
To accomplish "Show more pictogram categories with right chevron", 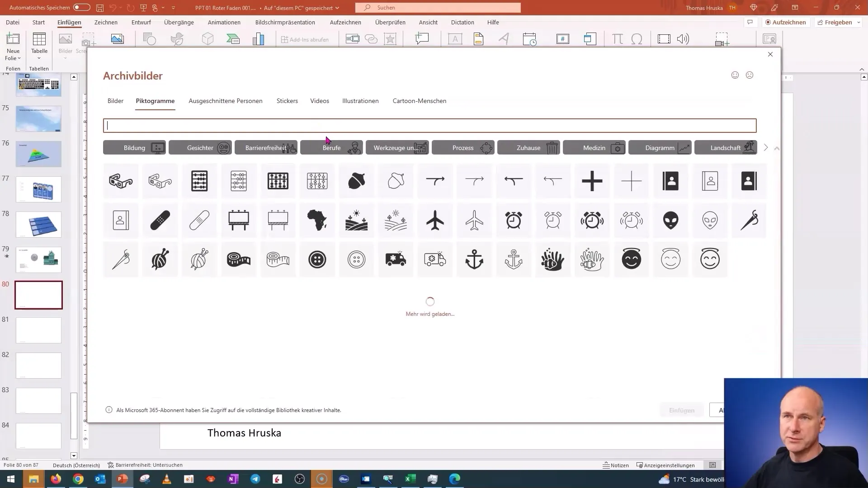I will pyautogui.click(x=766, y=148).
